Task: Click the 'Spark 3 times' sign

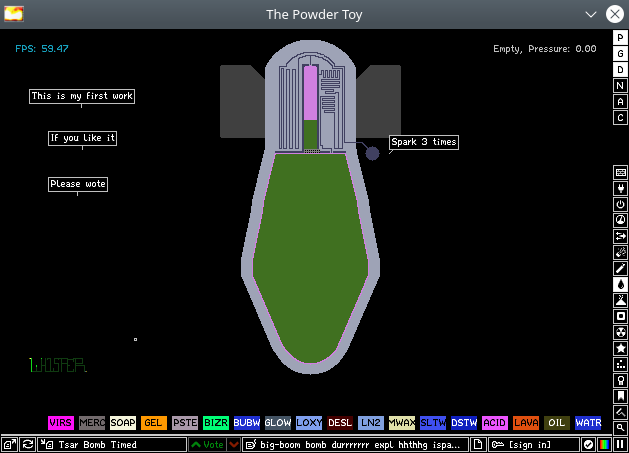Action: click(x=424, y=142)
